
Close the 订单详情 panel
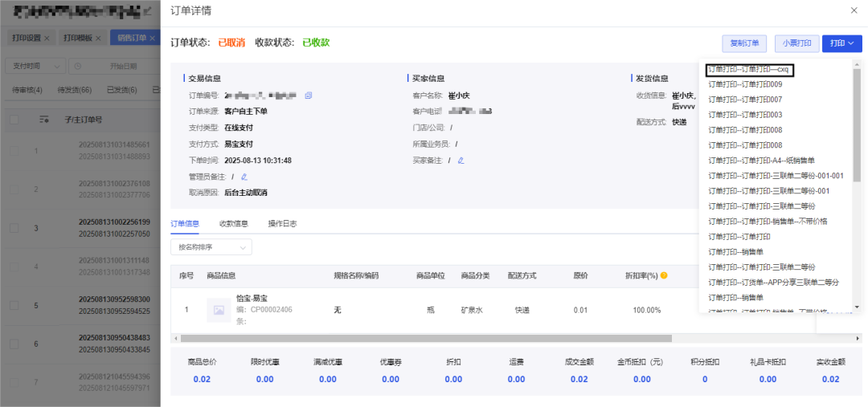point(854,10)
